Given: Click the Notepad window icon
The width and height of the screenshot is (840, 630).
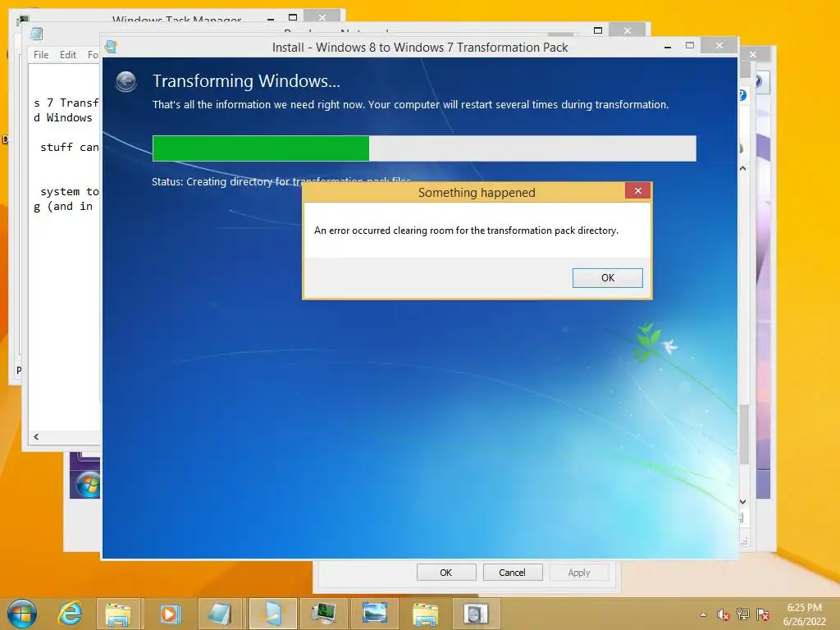Looking at the screenshot, I should pyautogui.click(x=36, y=34).
